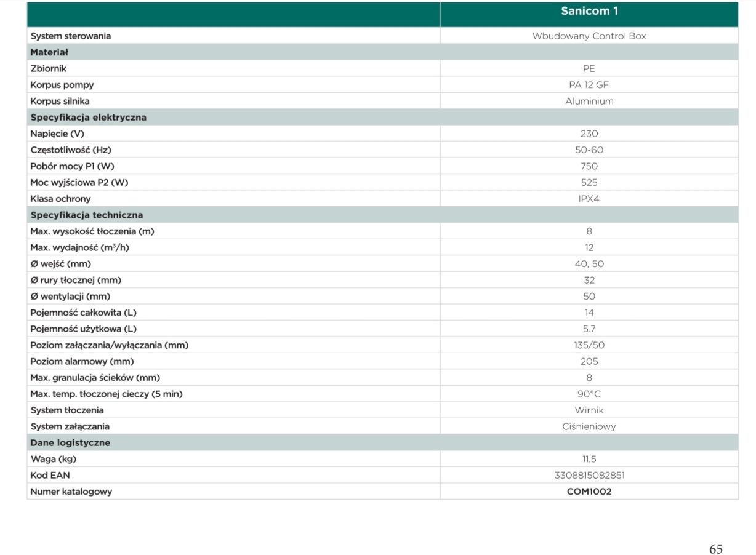This screenshot has height=555, width=756.
Task: Click the "System tłoczenia" row label
Action: coord(67,410)
